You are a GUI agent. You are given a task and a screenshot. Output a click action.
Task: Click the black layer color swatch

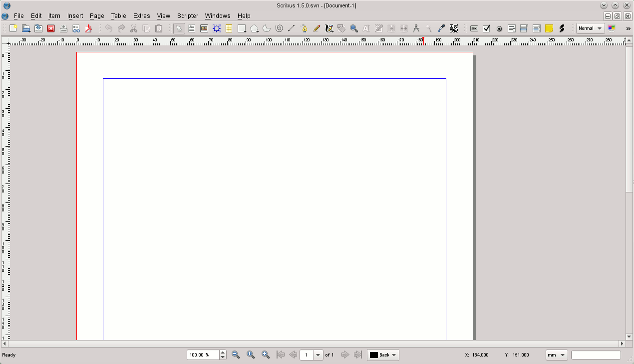click(x=374, y=355)
